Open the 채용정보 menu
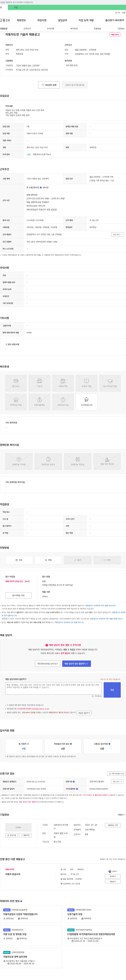126x980 pixels. coord(21,20)
